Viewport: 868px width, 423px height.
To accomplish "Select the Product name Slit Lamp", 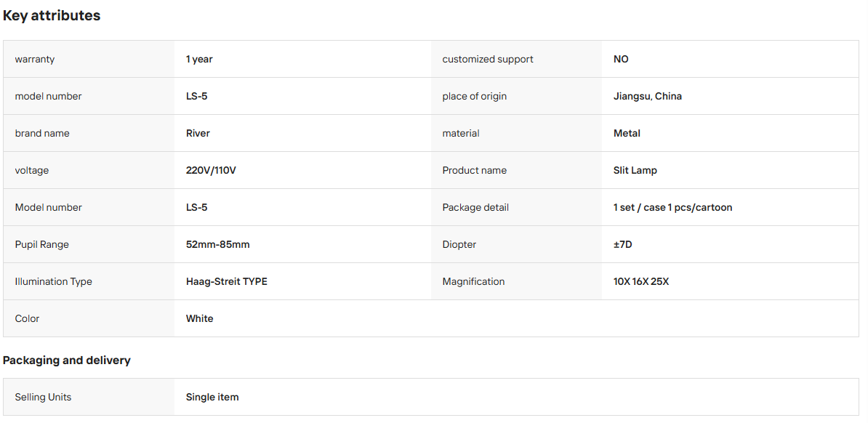I will 635,171.
